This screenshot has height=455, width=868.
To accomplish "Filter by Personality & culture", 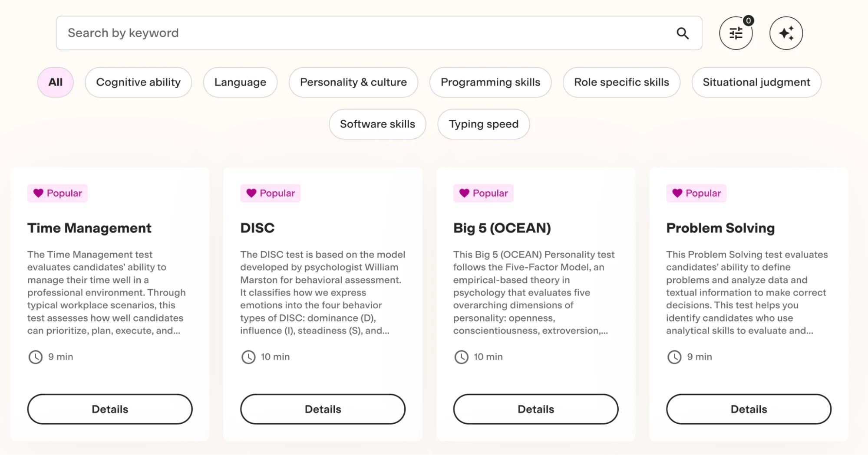I will point(353,82).
